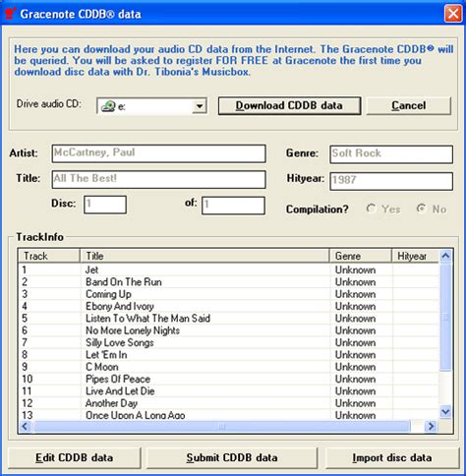Click the Title field showing All The Best!
This screenshot has width=466, height=476.
[x=158, y=179]
